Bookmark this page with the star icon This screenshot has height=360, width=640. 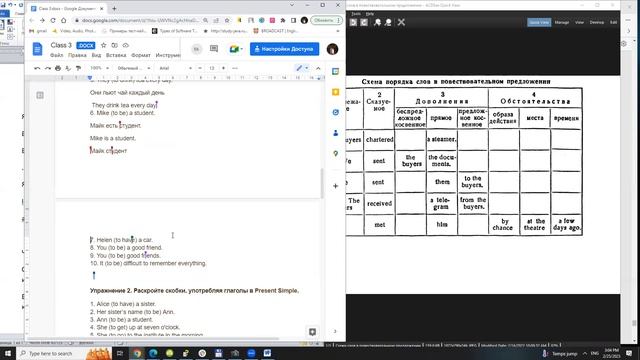227,20
